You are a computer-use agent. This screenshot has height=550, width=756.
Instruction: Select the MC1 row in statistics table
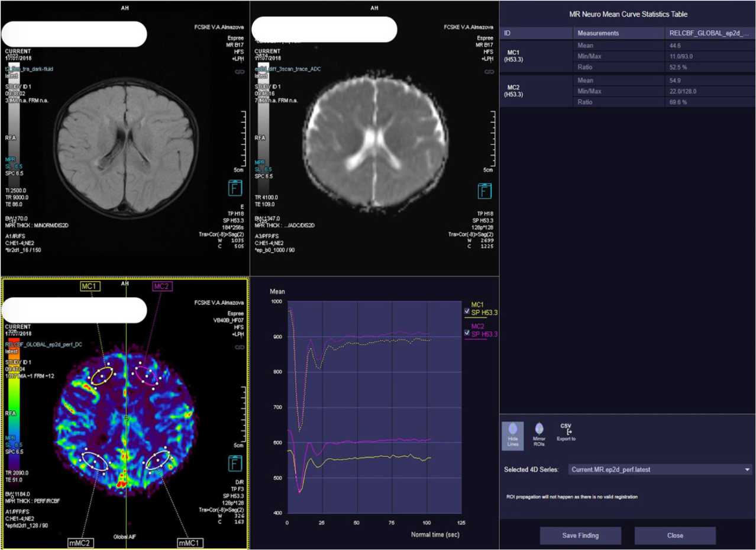coord(512,56)
